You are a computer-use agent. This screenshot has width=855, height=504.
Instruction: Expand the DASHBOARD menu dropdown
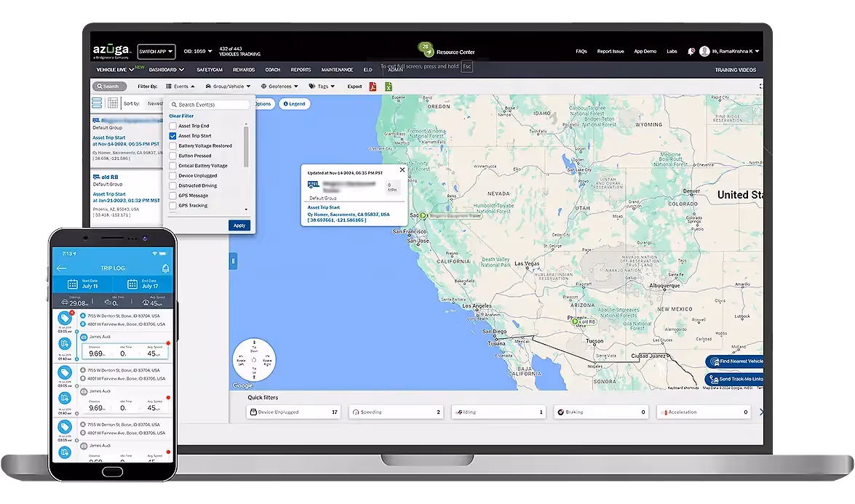167,70
